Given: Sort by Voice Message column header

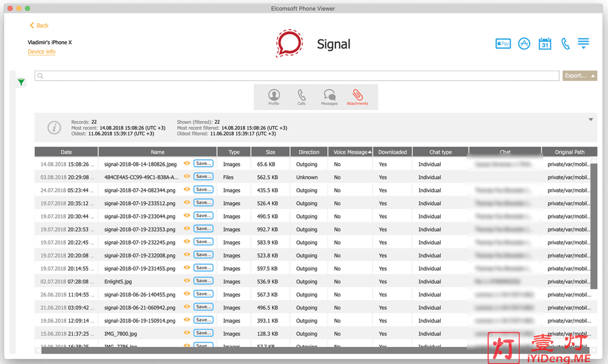Looking at the screenshot, I should (x=351, y=152).
